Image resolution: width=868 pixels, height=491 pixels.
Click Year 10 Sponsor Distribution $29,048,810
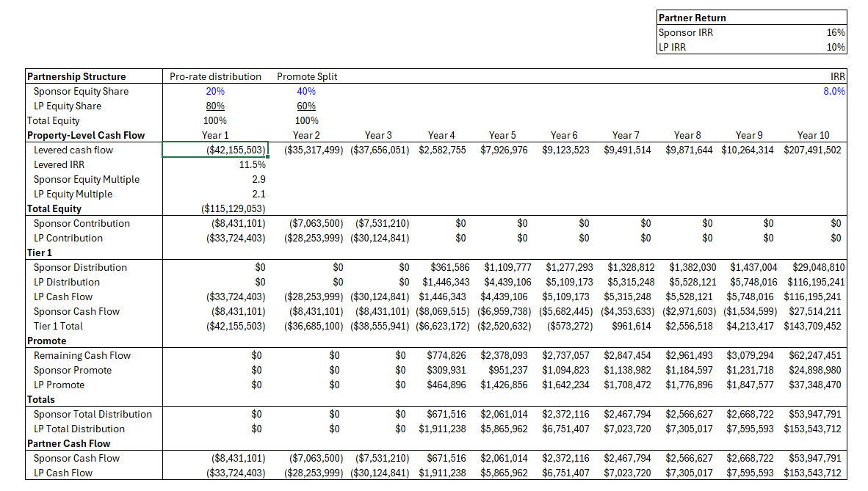(819, 267)
